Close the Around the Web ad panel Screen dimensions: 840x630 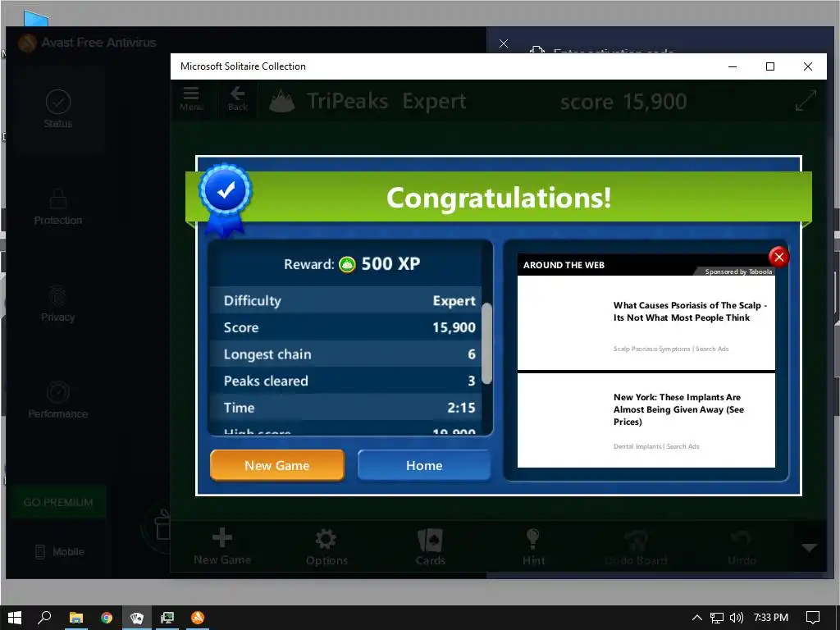778,257
